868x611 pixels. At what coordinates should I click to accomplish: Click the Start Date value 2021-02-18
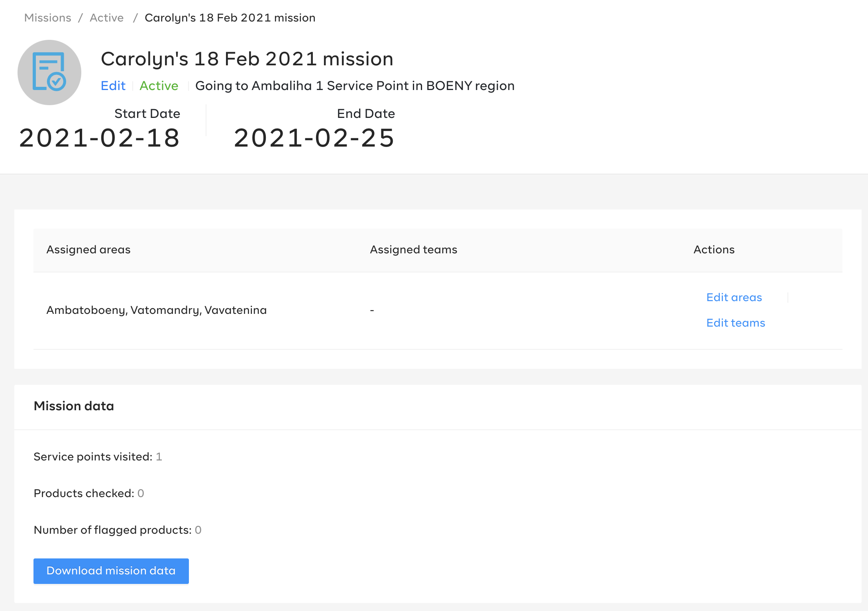[x=99, y=139]
